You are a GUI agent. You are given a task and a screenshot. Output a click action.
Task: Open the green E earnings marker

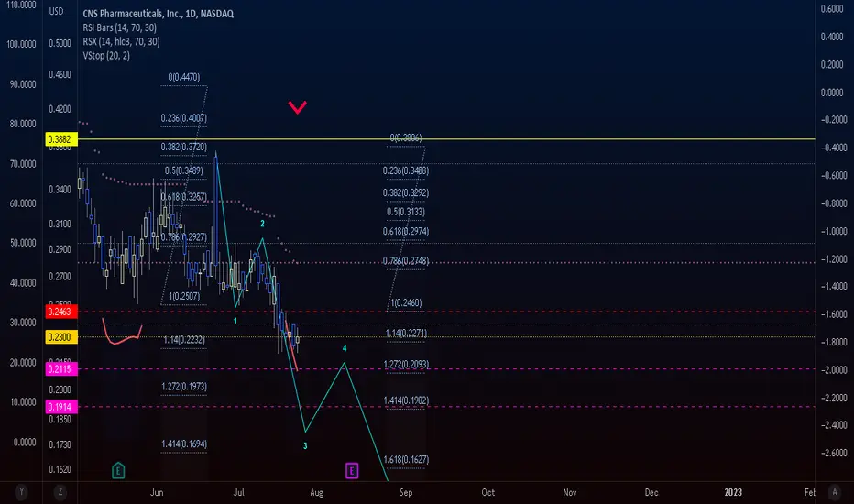point(118,470)
